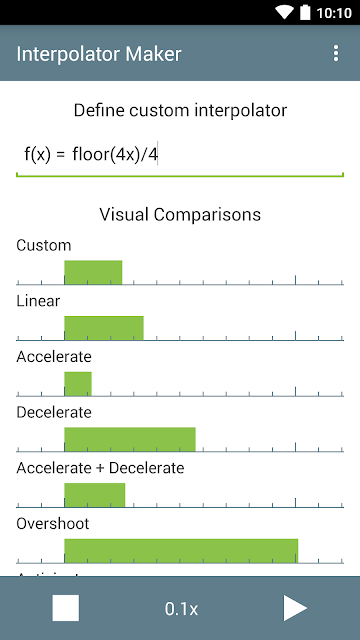Image resolution: width=360 pixels, height=640 pixels.
Task: Tap the clock showing 10:10
Action: pyautogui.click(x=334, y=13)
